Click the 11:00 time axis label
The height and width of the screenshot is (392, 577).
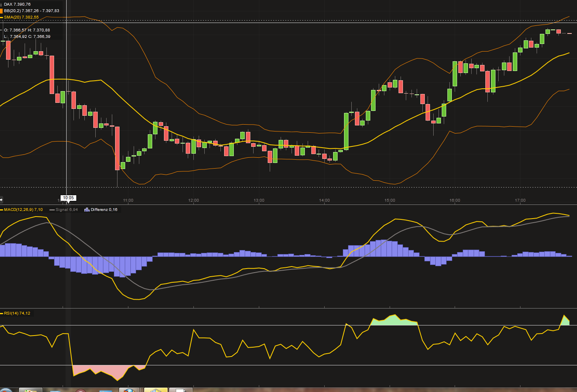128,200
